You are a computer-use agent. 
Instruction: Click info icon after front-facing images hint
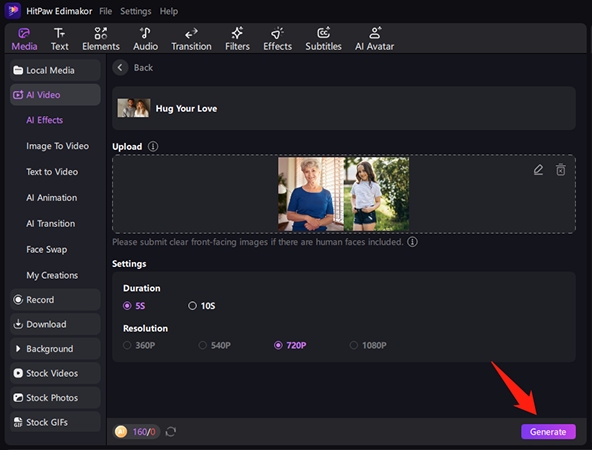point(413,242)
